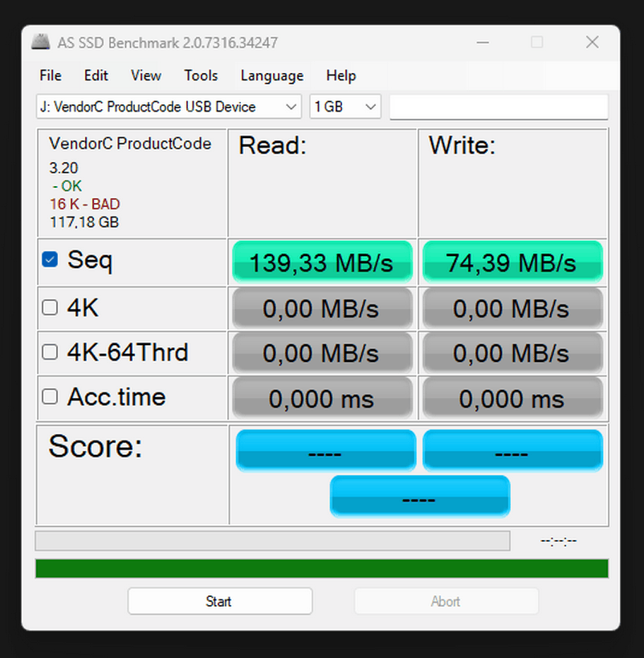Click the 3.20 firmware version text
Viewport: 644px width, 658px height.
click(x=63, y=168)
